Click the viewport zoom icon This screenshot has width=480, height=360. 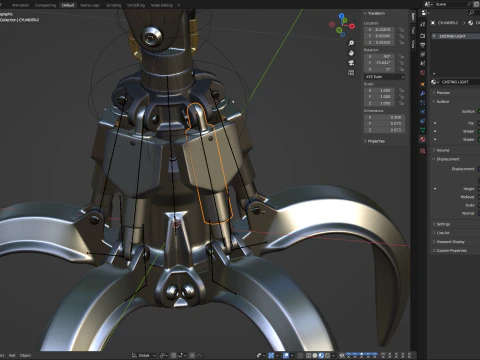(x=351, y=43)
